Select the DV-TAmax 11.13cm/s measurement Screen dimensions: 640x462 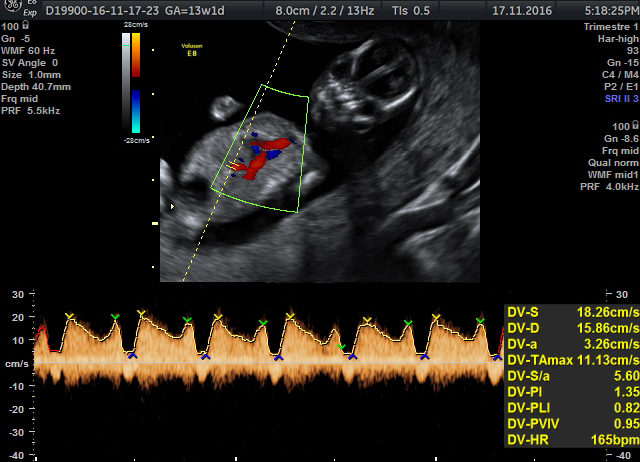click(x=573, y=360)
